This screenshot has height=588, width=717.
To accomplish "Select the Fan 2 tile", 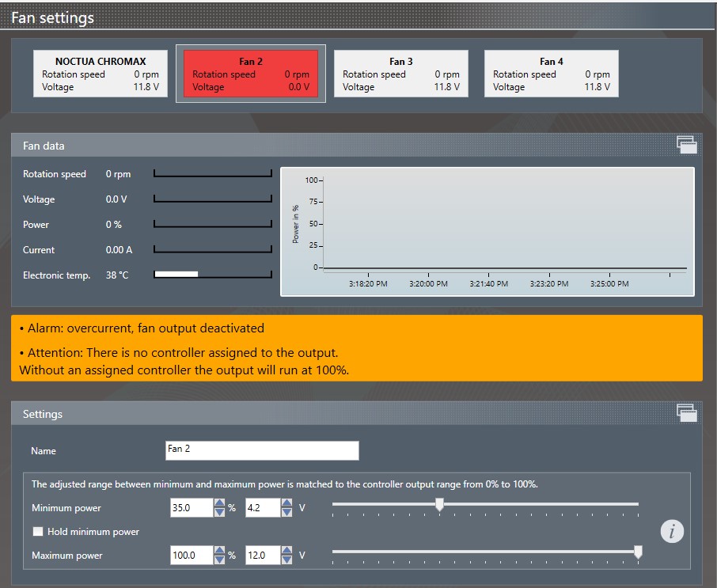I will click(x=251, y=74).
